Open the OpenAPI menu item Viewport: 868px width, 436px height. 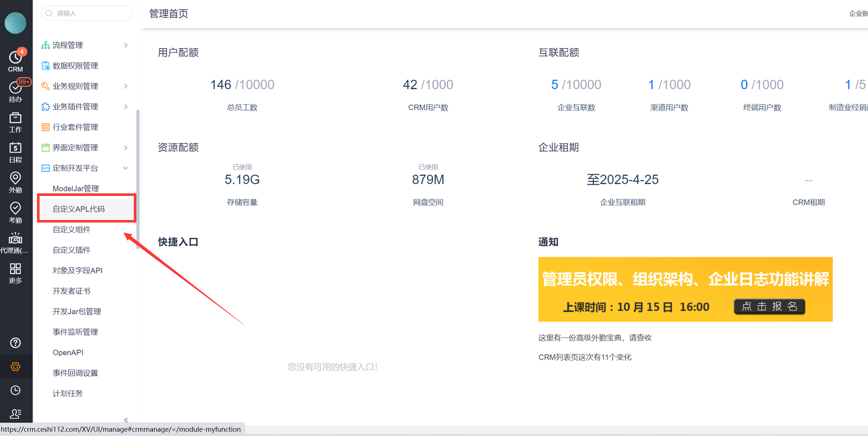tap(68, 352)
